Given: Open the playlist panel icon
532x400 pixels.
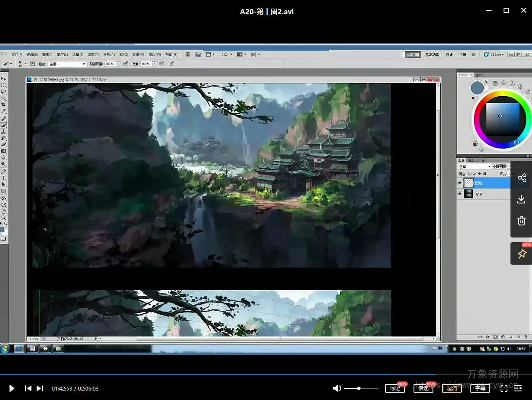Looking at the screenshot, I should (518, 388).
